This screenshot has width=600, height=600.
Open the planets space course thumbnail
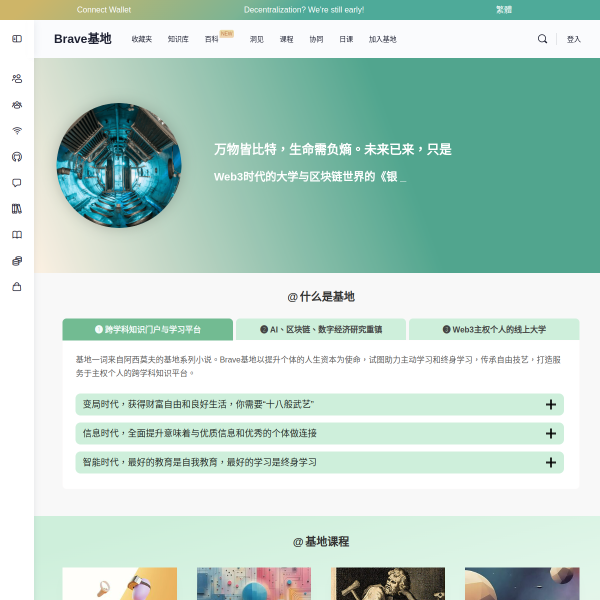point(522,584)
